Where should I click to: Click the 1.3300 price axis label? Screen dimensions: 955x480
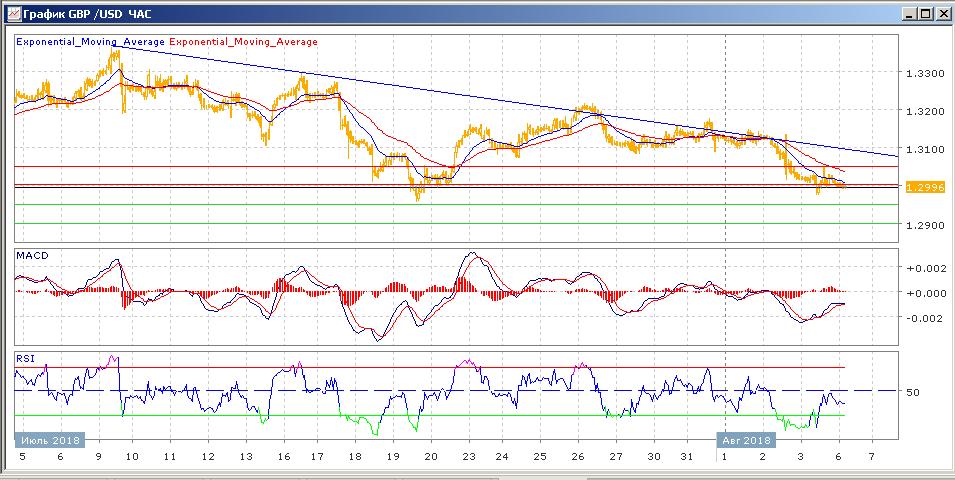click(923, 74)
